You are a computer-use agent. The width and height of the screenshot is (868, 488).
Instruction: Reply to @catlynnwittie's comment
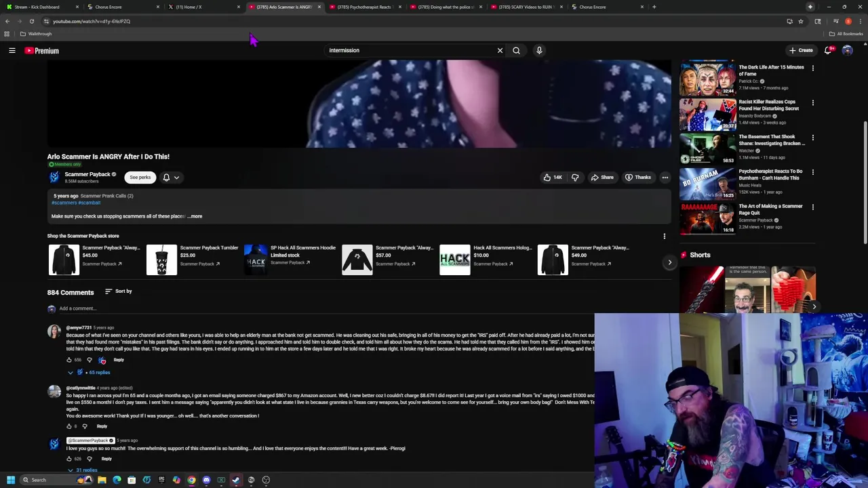pos(102,426)
